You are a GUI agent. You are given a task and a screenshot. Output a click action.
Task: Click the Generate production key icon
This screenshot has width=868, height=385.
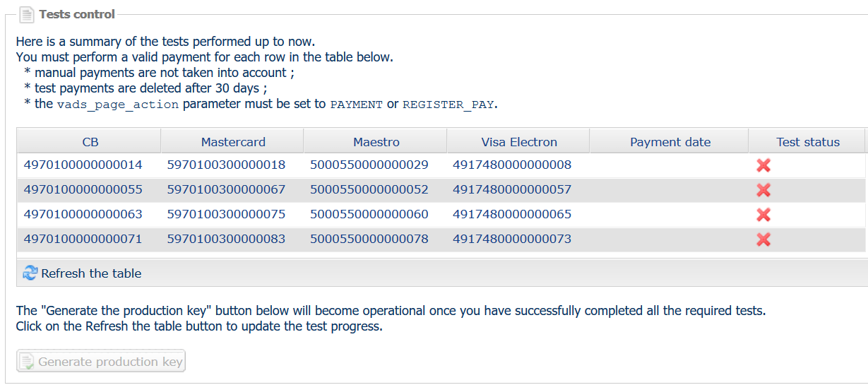click(27, 362)
